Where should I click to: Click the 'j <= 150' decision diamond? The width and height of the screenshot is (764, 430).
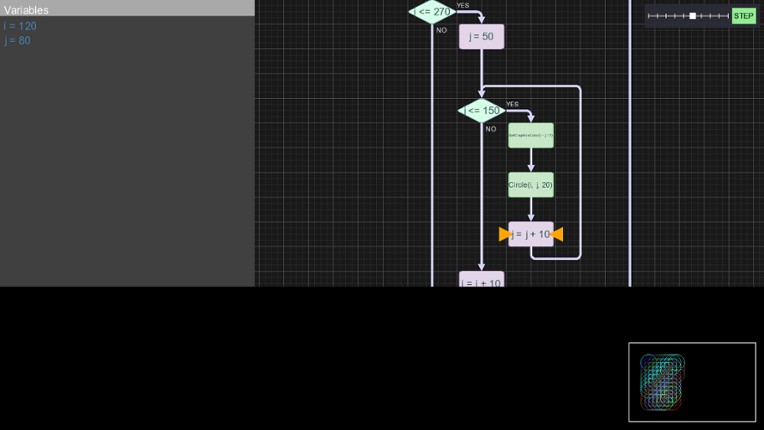481,110
